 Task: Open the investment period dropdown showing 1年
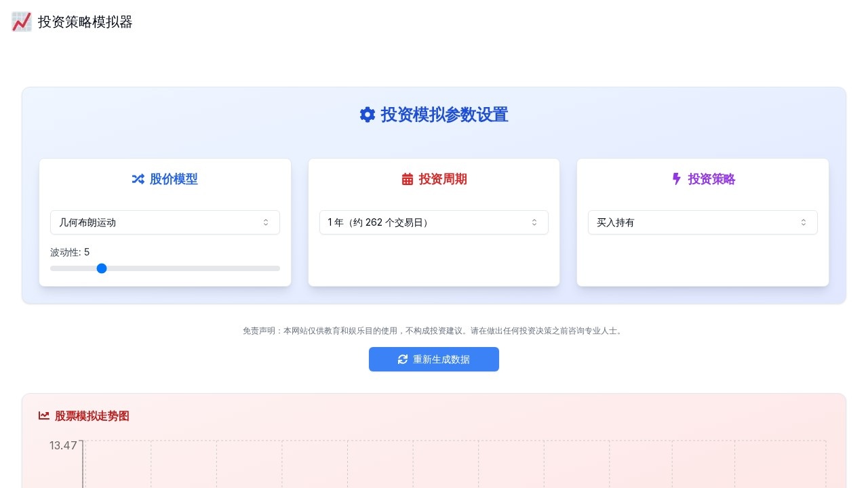pyautogui.click(x=433, y=222)
